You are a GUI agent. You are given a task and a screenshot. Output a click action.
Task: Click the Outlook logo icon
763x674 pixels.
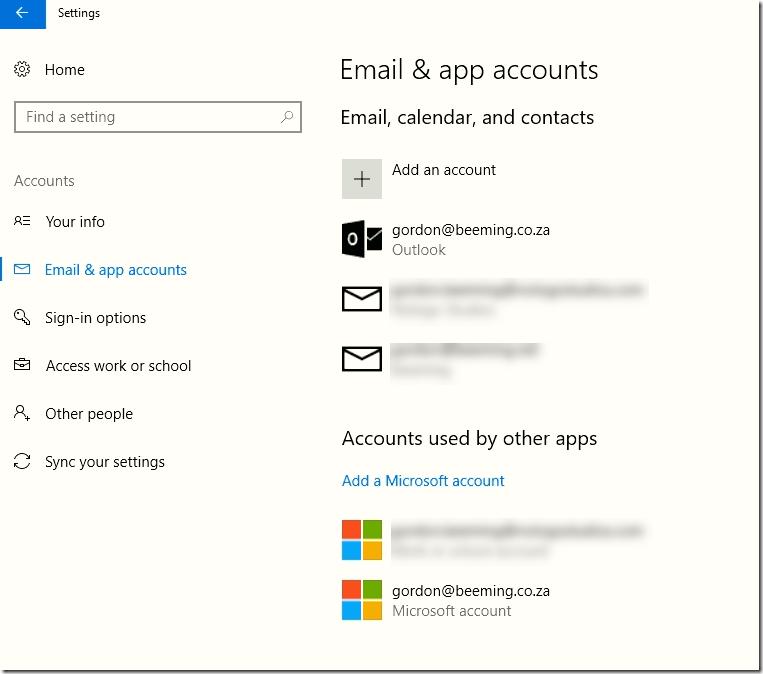point(362,239)
